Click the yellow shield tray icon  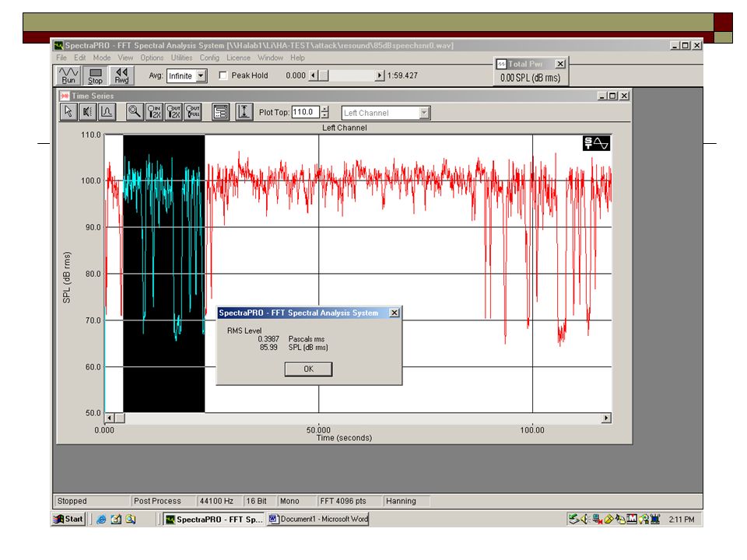(x=608, y=519)
